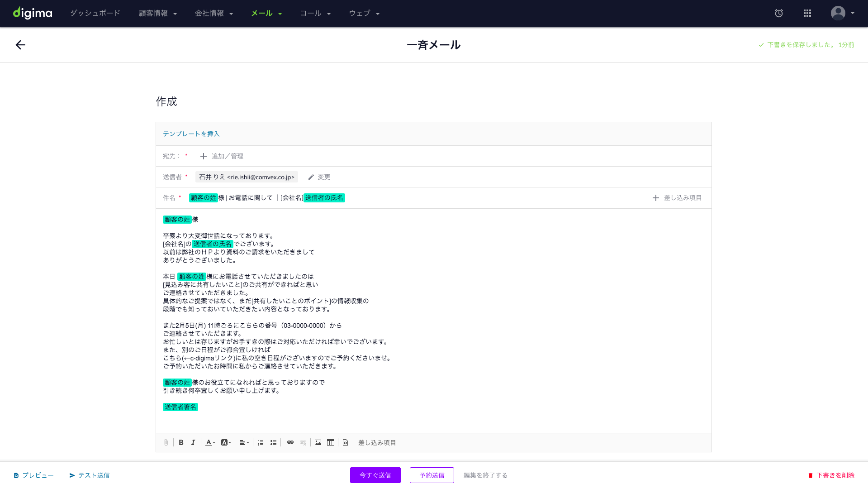Click the 下書きを保存しました status text
The width and height of the screenshot is (868, 489).
806,45
